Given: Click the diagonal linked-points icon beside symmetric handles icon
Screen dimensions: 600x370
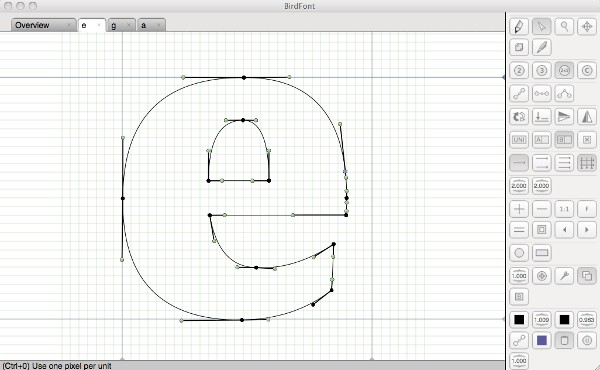Looking at the screenshot, I should pos(519,93).
